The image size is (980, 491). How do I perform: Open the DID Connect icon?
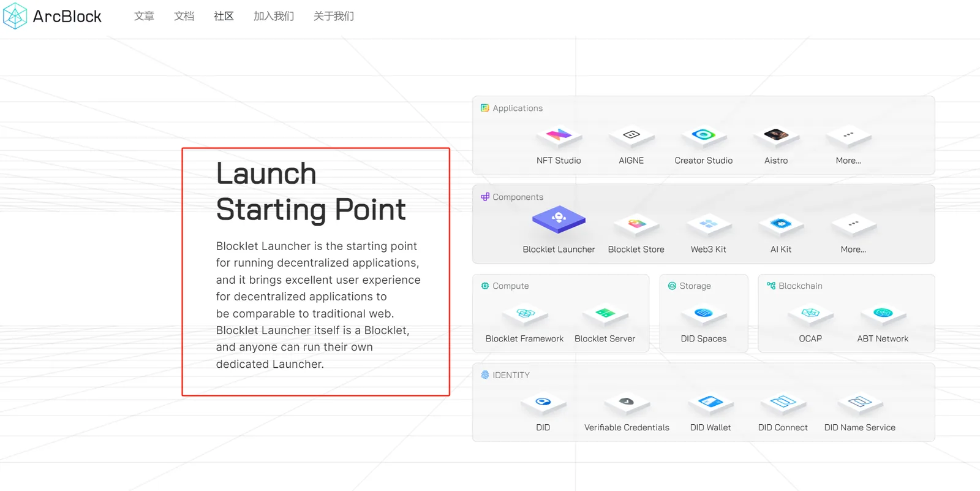coord(783,403)
